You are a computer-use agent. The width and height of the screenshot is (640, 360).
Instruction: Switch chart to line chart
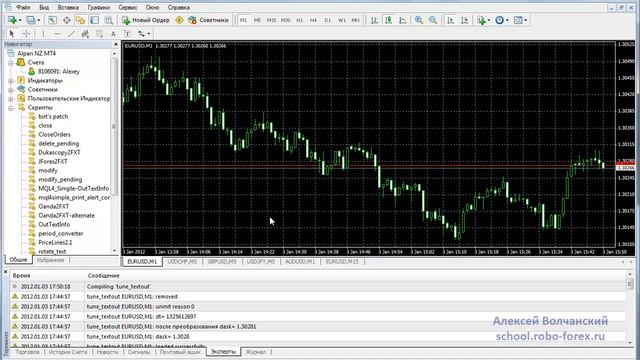pyautogui.click(x=402, y=20)
